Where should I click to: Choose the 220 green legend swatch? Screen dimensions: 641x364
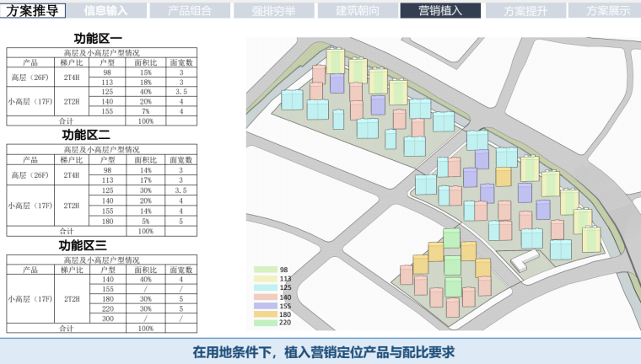click(x=265, y=322)
